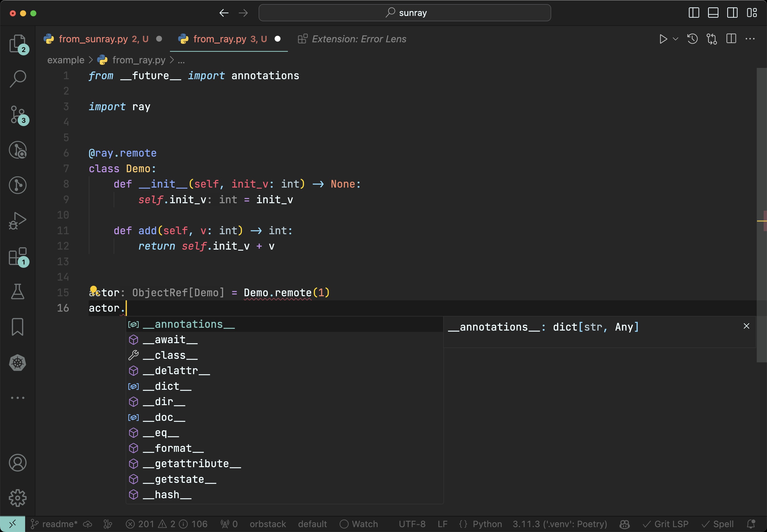The image size is (767, 532).
Task: Open the Kubernetes helm wheel view
Action: point(17,363)
